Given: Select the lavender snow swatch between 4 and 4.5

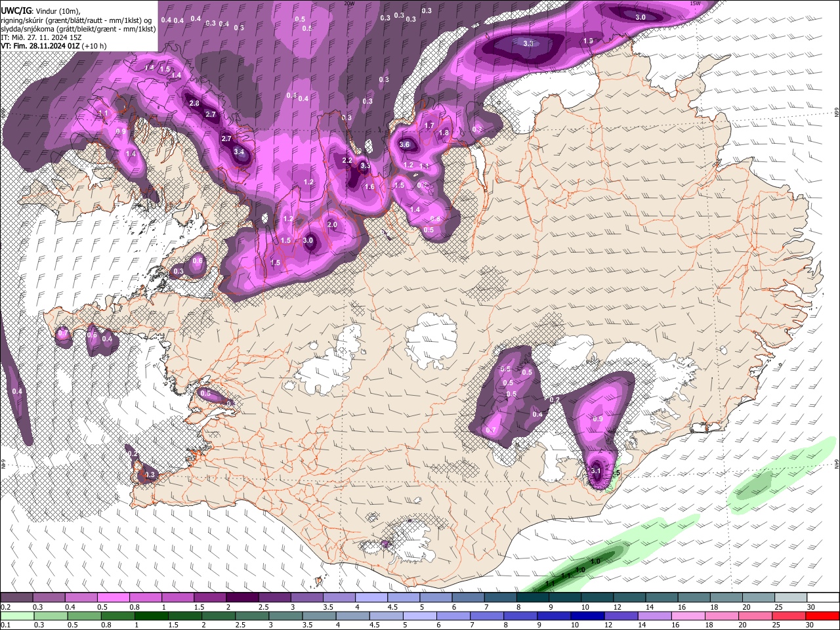Looking at the screenshot, I should 371,598.
